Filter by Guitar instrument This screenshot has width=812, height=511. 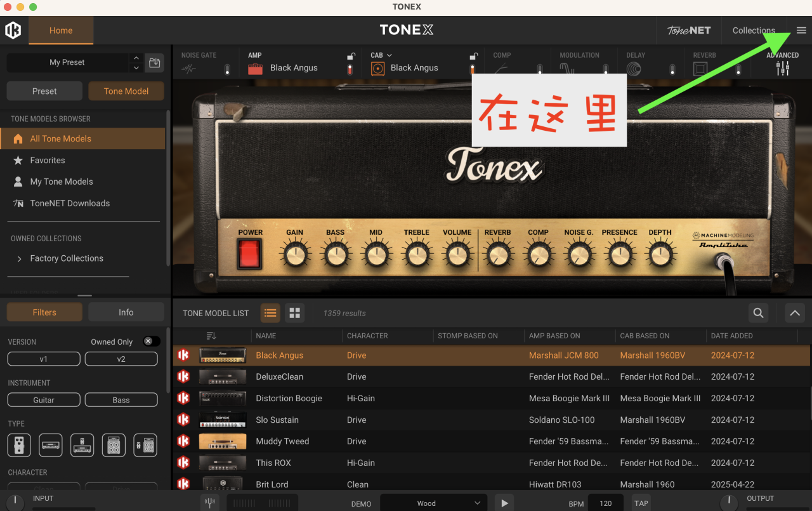tap(44, 400)
